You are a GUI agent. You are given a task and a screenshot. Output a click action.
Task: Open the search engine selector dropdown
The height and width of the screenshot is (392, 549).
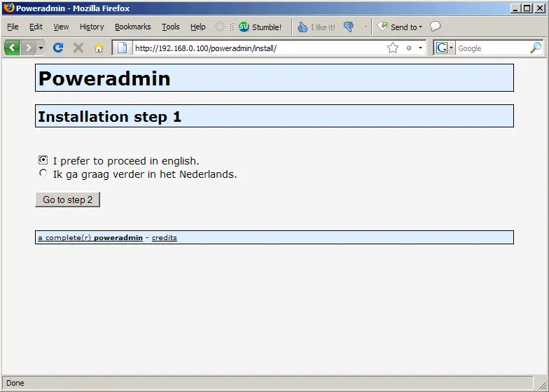coord(451,48)
